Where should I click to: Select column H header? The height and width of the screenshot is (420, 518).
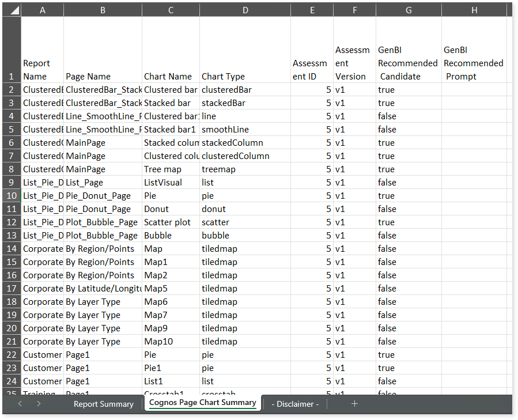pyautogui.click(x=474, y=10)
